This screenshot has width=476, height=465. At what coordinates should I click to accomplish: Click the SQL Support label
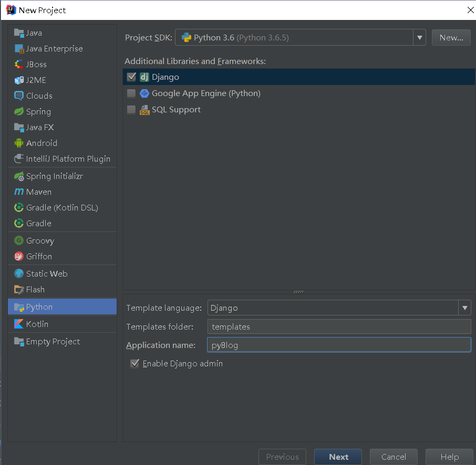click(x=176, y=110)
